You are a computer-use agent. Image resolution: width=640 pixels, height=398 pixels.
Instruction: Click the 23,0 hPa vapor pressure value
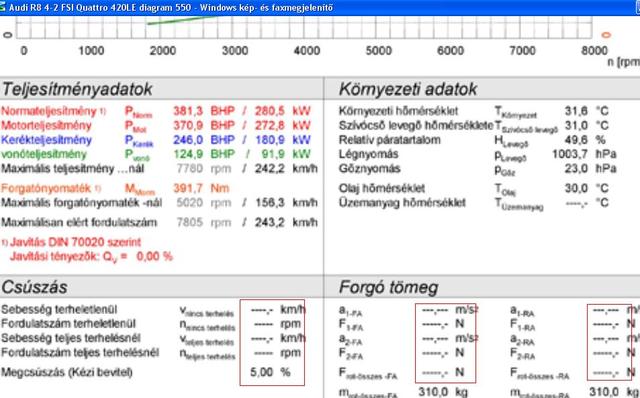tap(590, 169)
